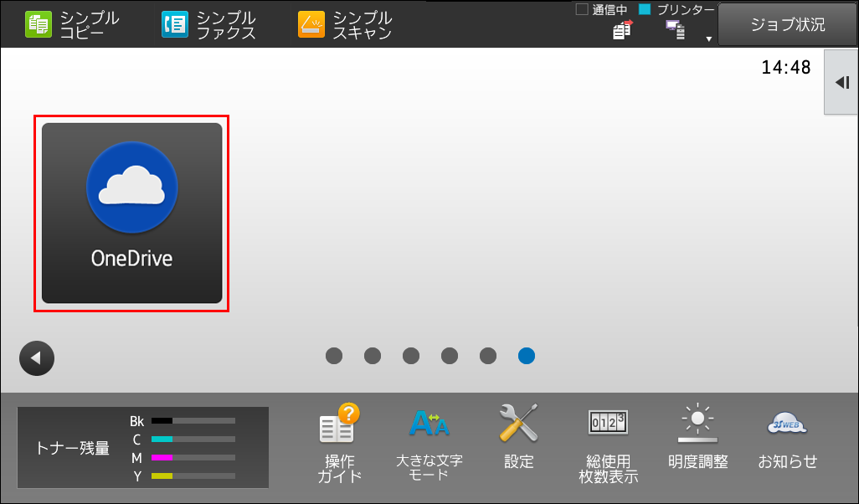The image size is (859, 504).
Task: Open Settings (設定) wrench icon
Action: point(519,437)
